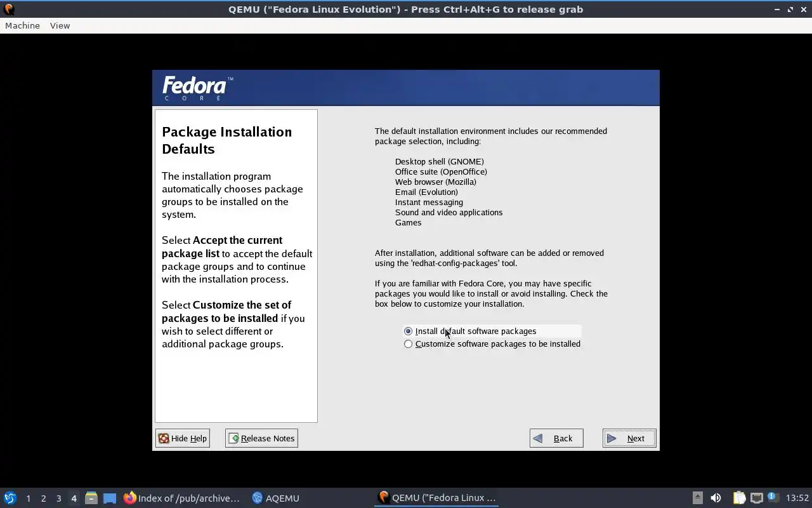812x508 pixels.
Task: Click the clock showing 13:52
Action: point(797,498)
